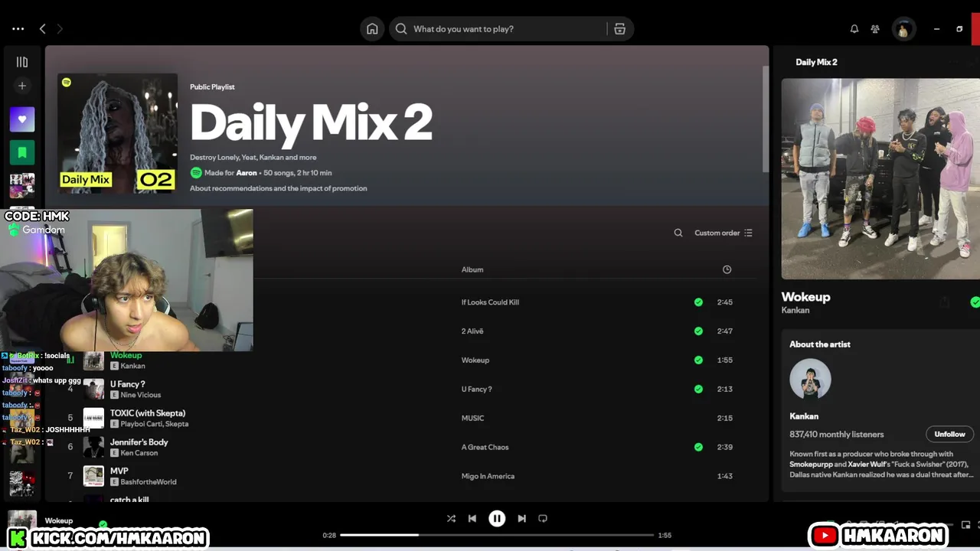980x551 pixels.
Task: Open the profile avatar menu
Action: click(903, 29)
